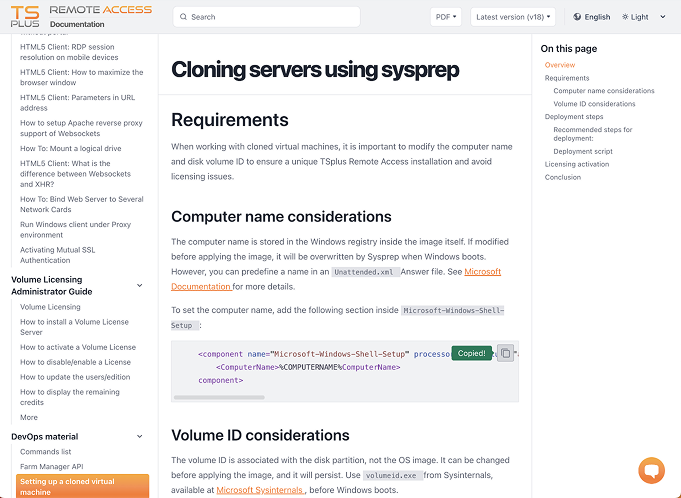Jump to Deployment script section
The width and height of the screenshot is (681, 498).
[x=583, y=151]
